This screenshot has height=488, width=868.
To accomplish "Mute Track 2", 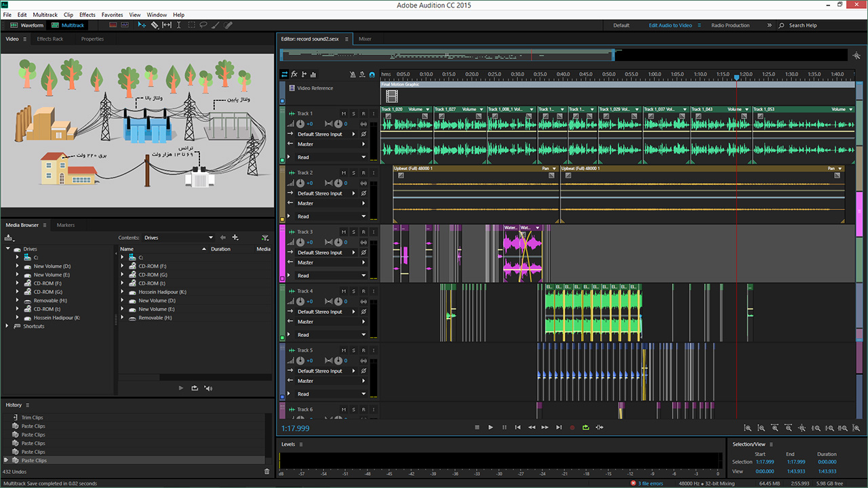I will [344, 173].
